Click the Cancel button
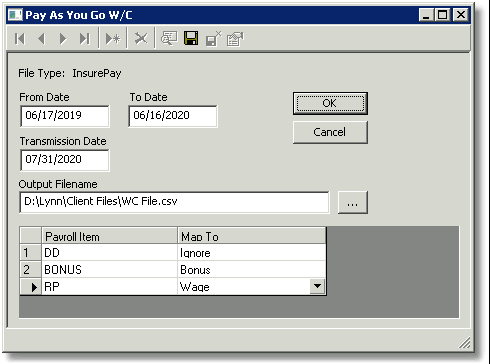 [330, 132]
